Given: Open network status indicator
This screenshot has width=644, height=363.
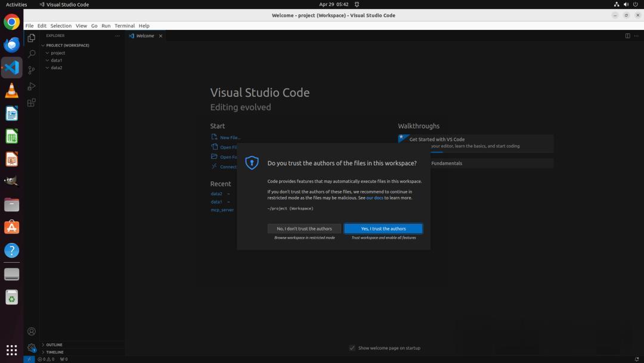Looking at the screenshot, I should coord(617,5).
